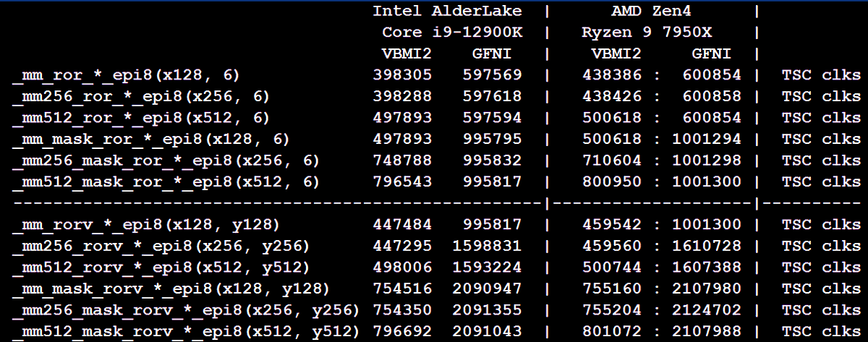868x342 pixels.
Task: Click the row label "_mm512_ror_*_epi8(x512, 6)"
Action: (141, 118)
